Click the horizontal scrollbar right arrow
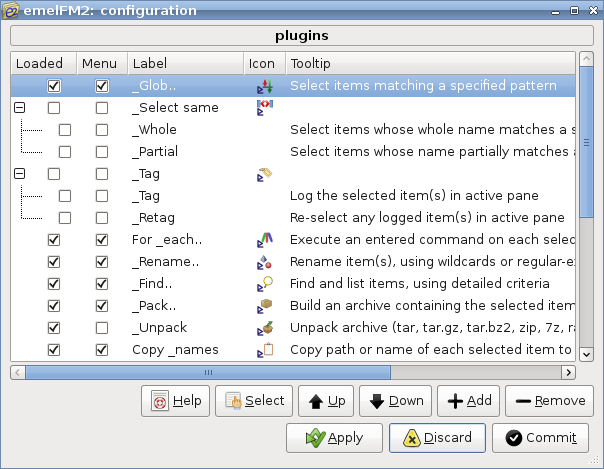Viewport: 604px width, 469px height. 569,372
